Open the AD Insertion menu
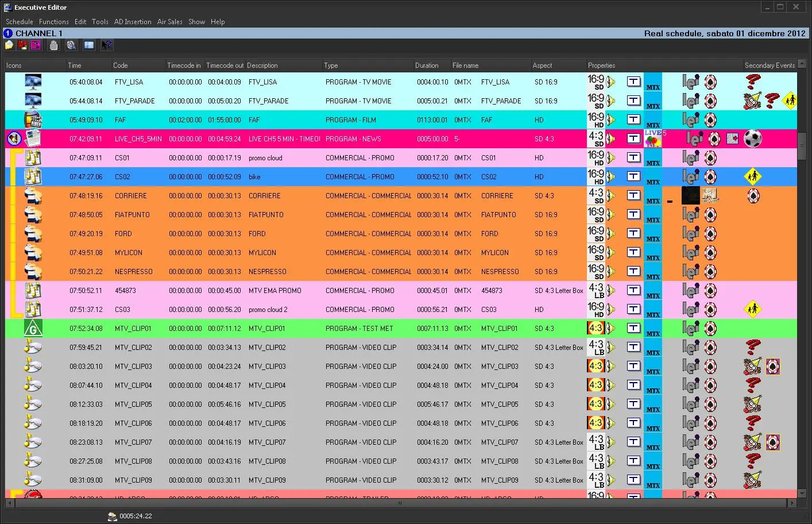The image size is (812, 524). (x=133, y=22)
